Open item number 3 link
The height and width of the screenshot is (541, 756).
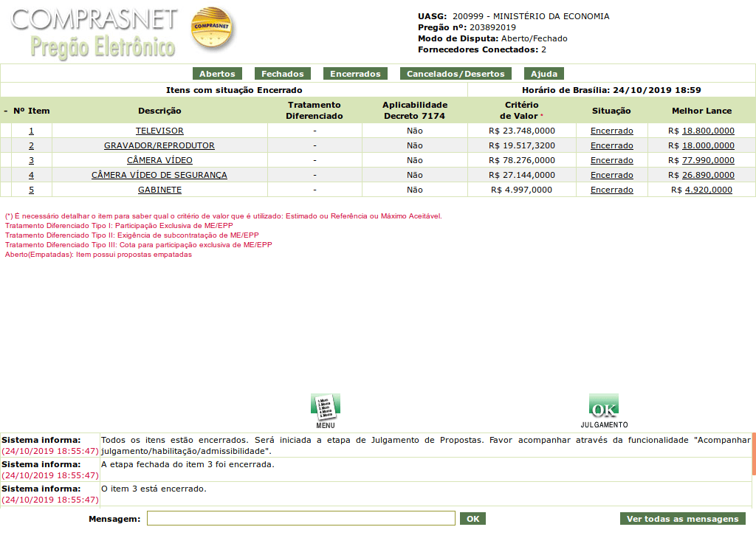[31, 160]
